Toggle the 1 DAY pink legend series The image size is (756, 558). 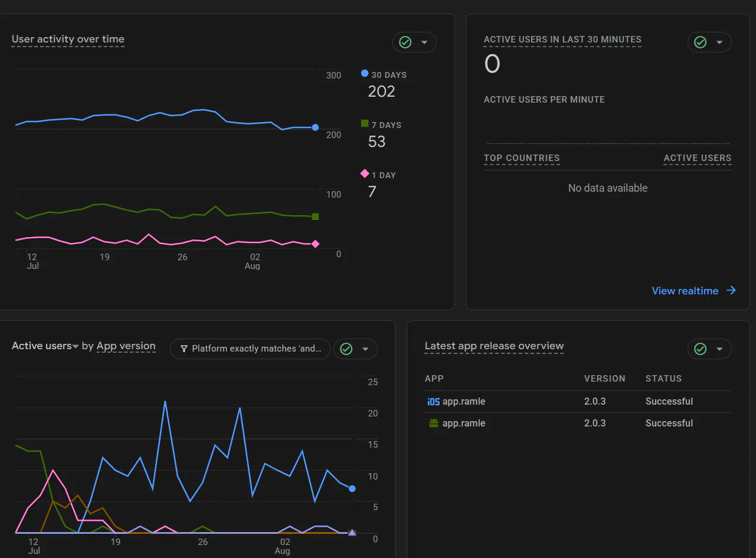point(378,175)
